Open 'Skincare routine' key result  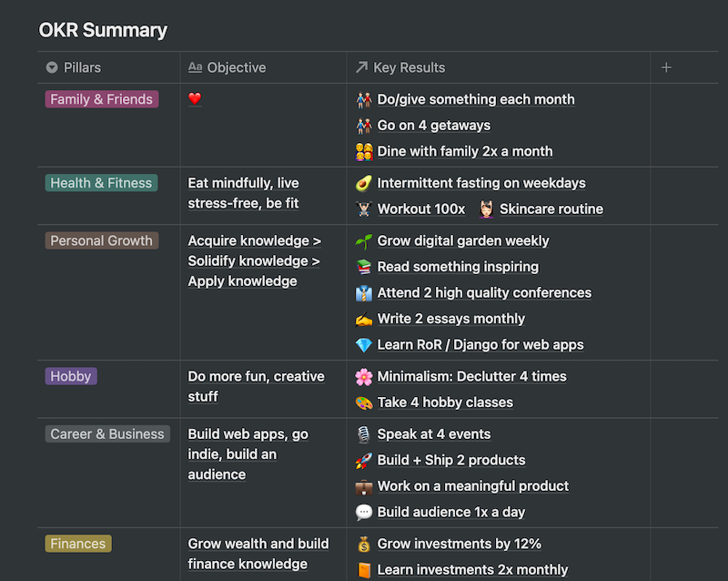click(551, 209)
